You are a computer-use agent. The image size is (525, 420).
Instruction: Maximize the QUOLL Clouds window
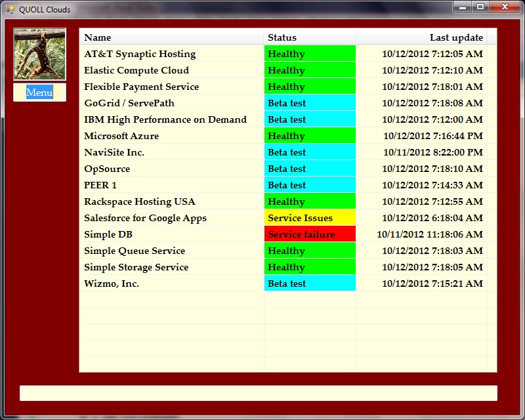click(480, 7)
